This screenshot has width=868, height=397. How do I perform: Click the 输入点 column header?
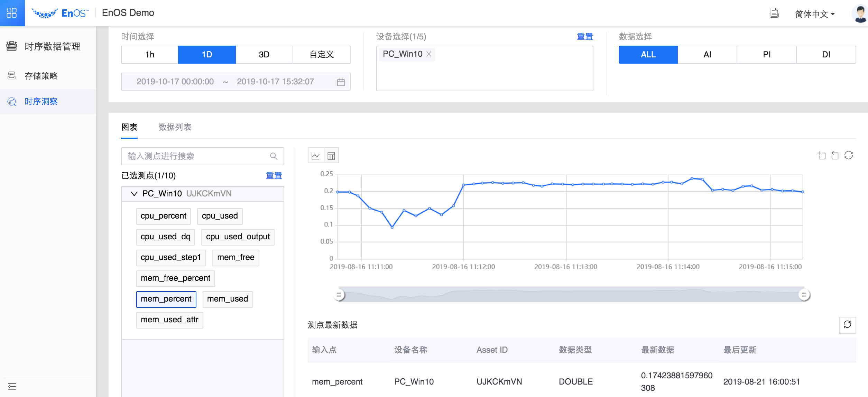(324, 350)
